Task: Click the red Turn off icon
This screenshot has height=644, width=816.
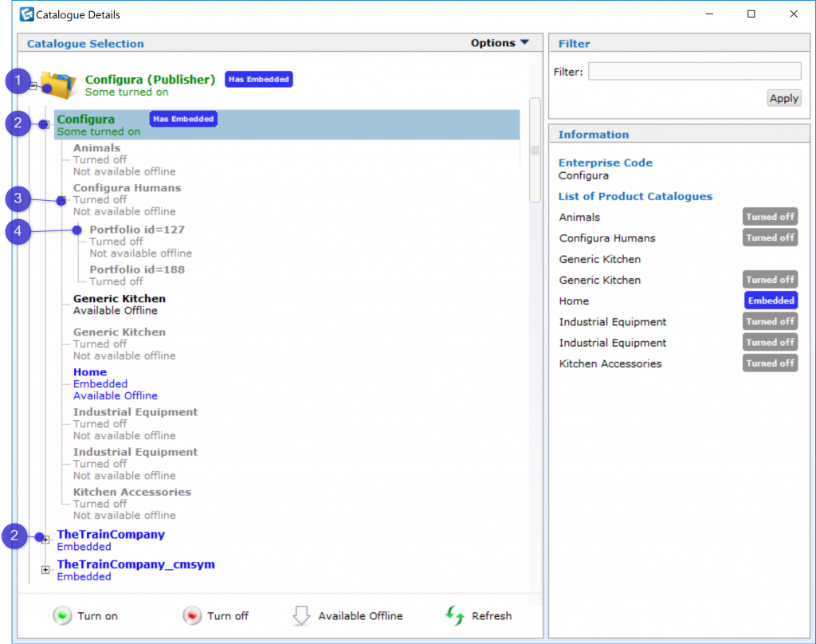Action: coord(192,615)
